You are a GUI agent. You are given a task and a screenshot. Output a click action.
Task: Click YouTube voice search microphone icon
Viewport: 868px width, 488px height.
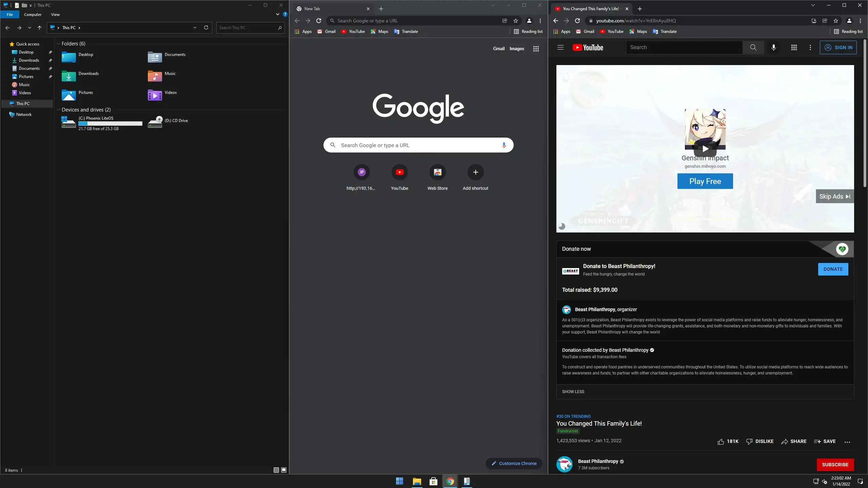(773, 47)
